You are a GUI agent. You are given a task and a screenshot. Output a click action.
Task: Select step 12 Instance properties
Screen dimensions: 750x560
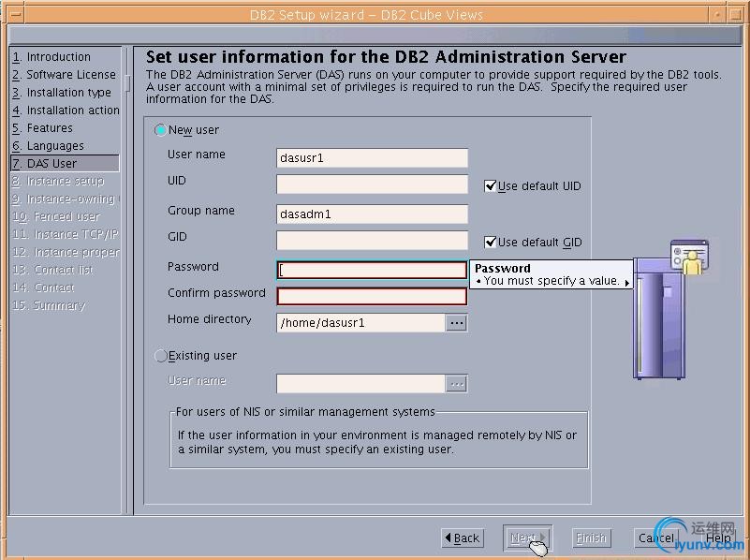pos(66,252)
